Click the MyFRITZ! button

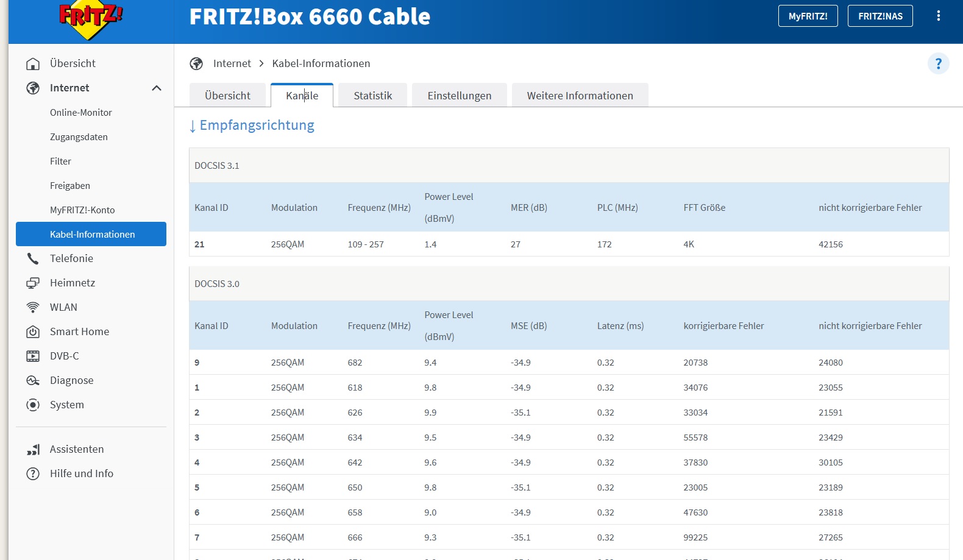[808, 16]
